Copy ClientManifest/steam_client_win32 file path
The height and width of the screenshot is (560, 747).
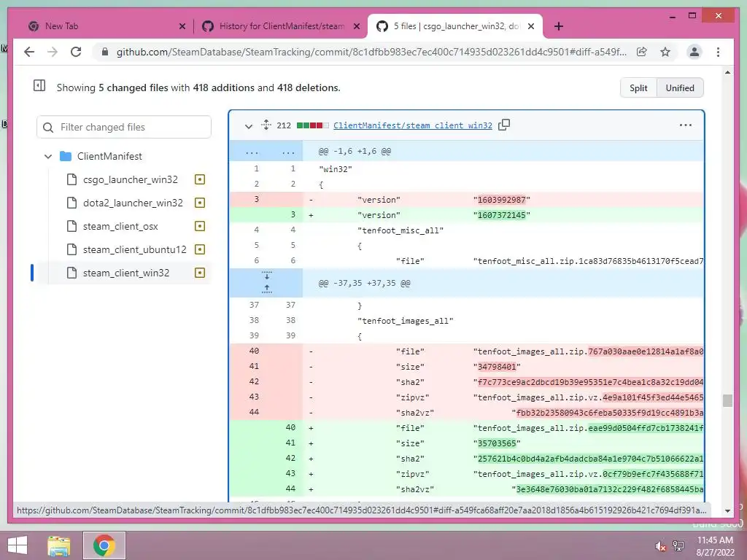(x=503, y=125)
